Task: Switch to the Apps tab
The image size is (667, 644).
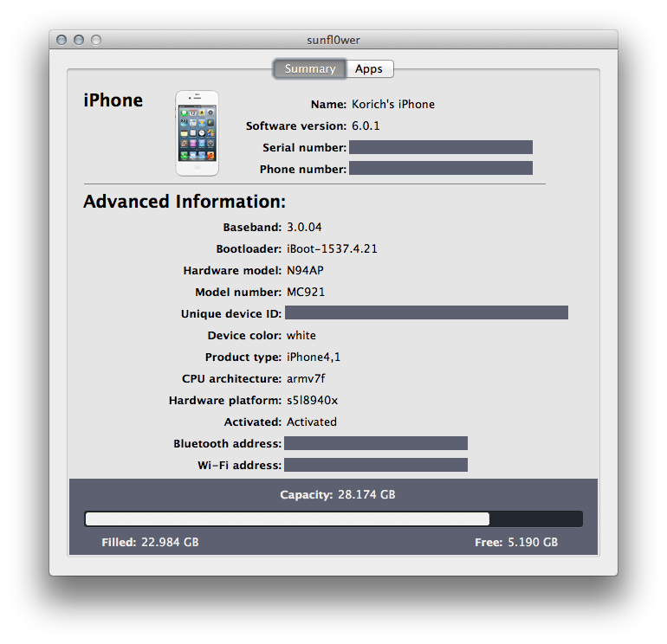Action: (x=369, y=69)
